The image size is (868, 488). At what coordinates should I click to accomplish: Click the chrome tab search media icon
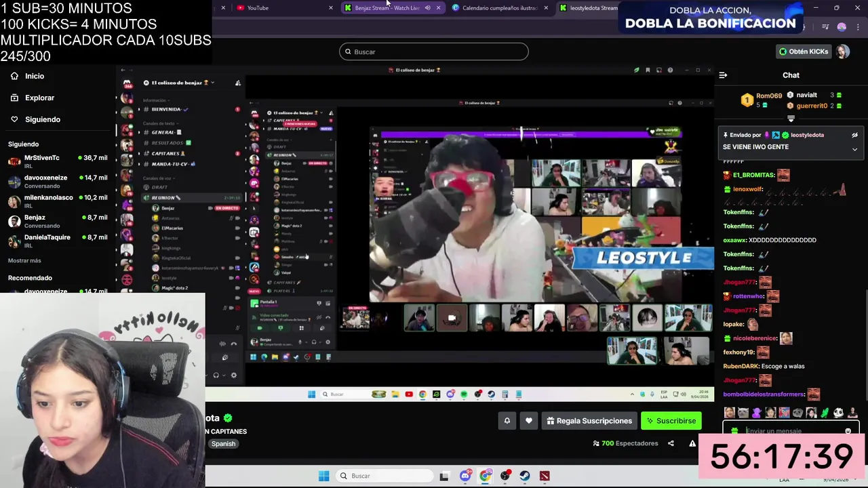tap(825, 27)
